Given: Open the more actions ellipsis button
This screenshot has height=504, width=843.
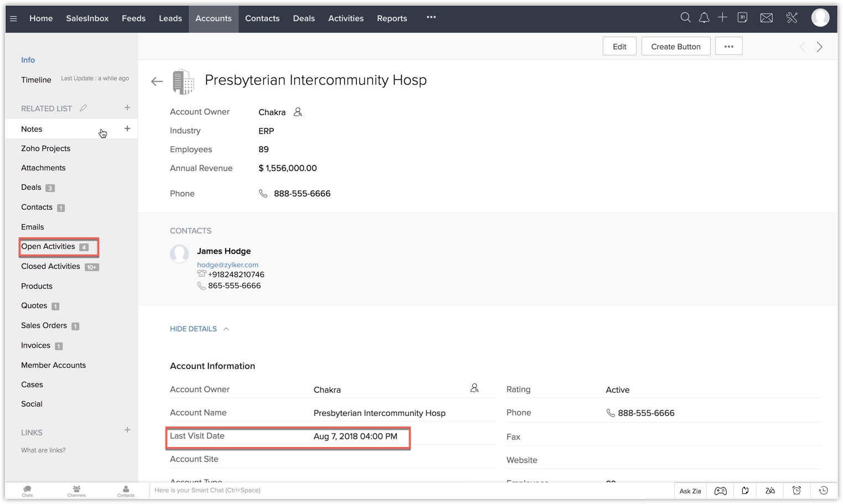Looking at the screenshot, I should pyautogui.click(x=729, y=46).
